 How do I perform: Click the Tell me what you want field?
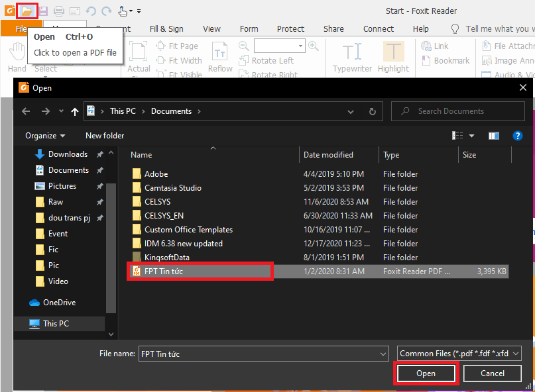tap(493, 29)
